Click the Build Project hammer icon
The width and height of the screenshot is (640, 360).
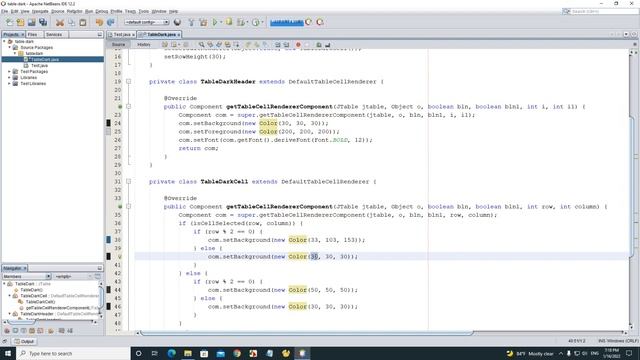pos(191,22)
